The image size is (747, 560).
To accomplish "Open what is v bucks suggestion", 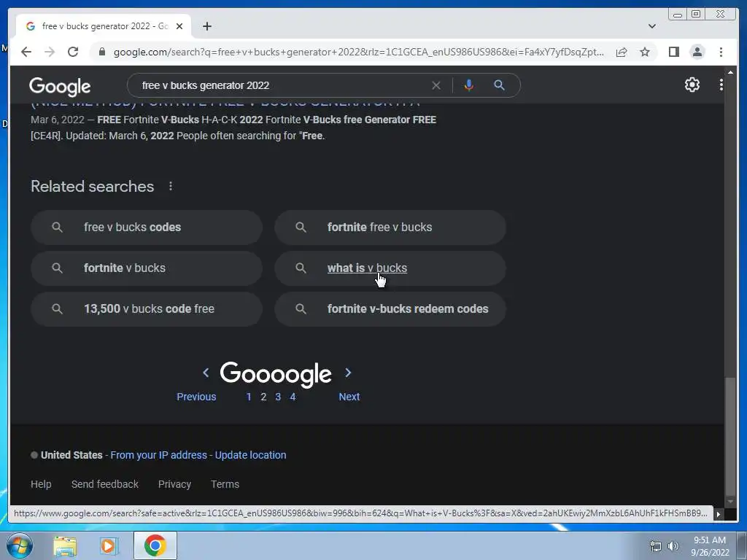I will point(390,268).
